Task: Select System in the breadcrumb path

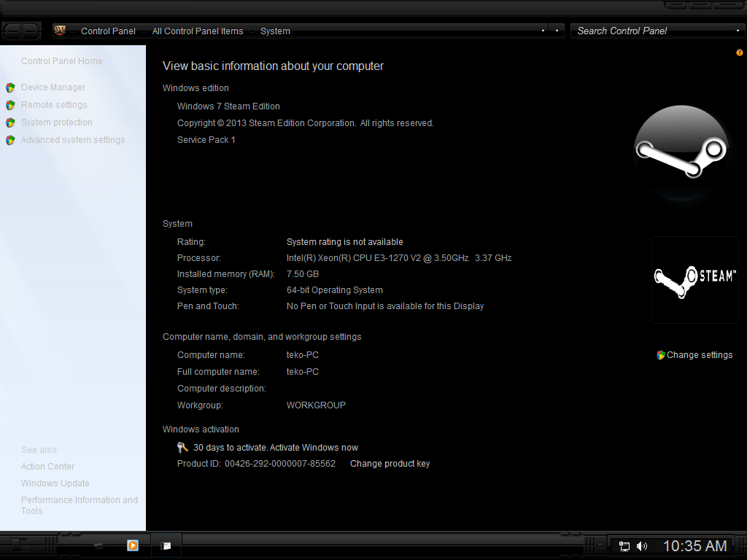Action: [275, 31]
